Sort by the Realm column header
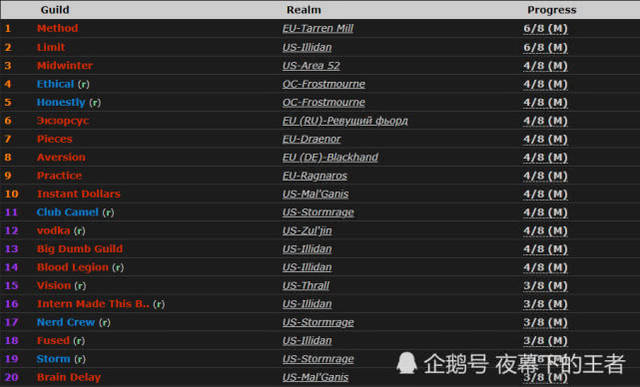The width and height of the screenshot is (640, 387). tap(303, 10)
